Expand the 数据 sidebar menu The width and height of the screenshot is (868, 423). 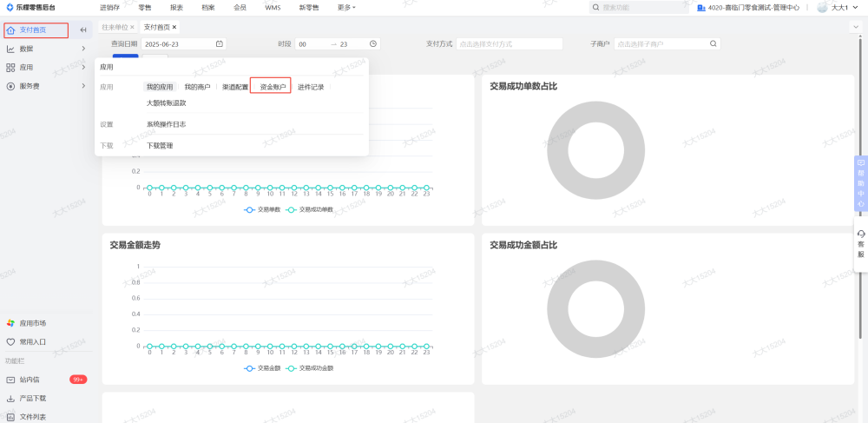click(x=83, y=49)
